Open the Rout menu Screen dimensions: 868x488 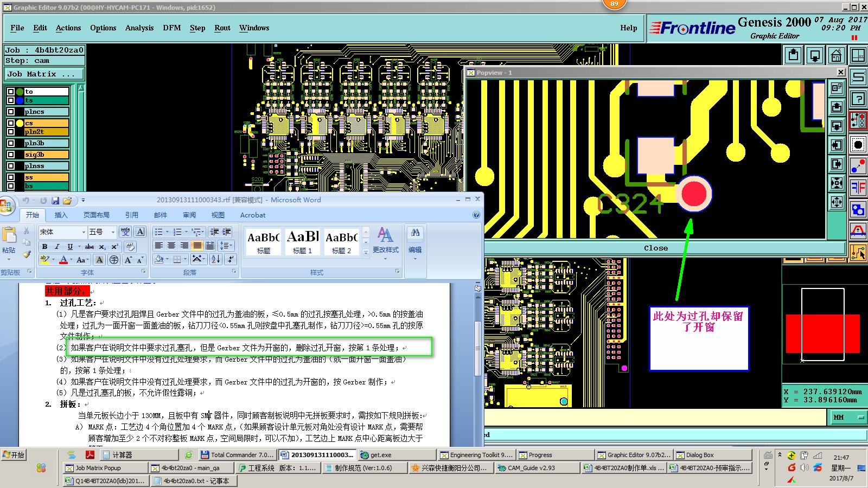tap(222, 28)
